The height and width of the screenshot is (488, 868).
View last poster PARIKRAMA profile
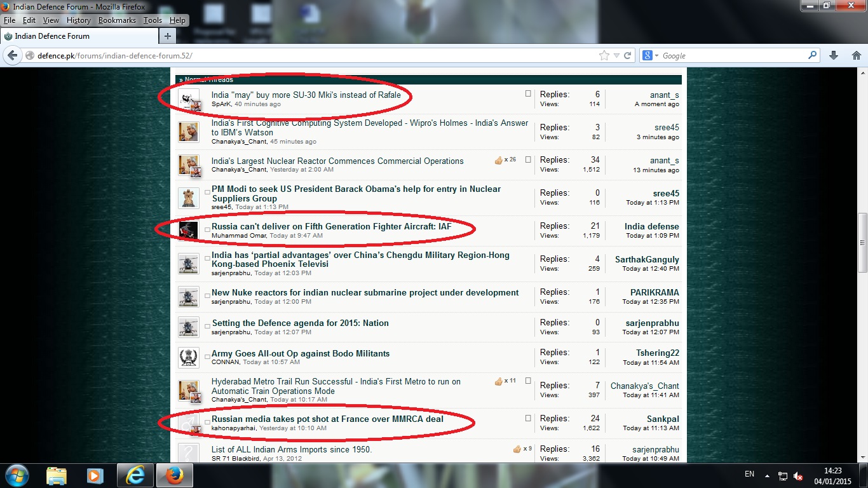(654, 292)
